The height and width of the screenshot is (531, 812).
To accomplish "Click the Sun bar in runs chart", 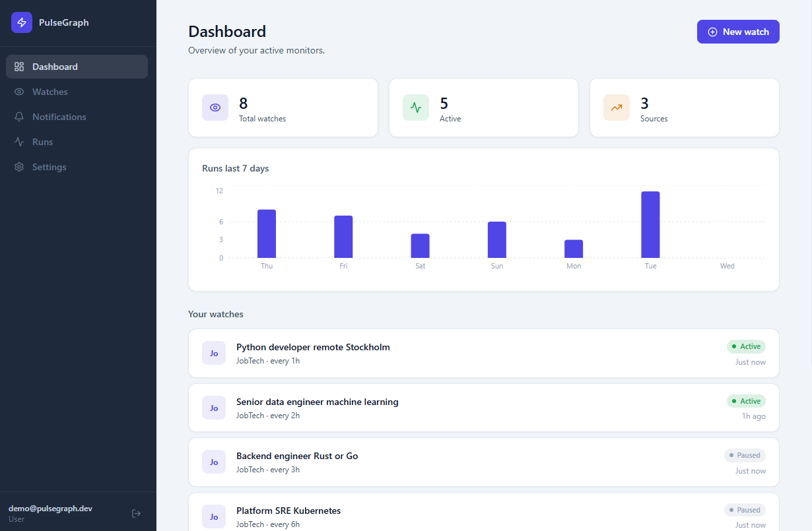I will pos(497,239).
